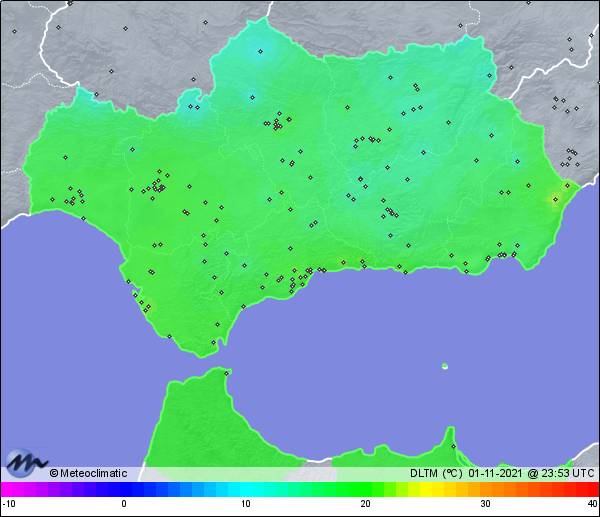Screen dimensions: 600x517
Task: Select the small island in the sea
Action: coord(445,366)
